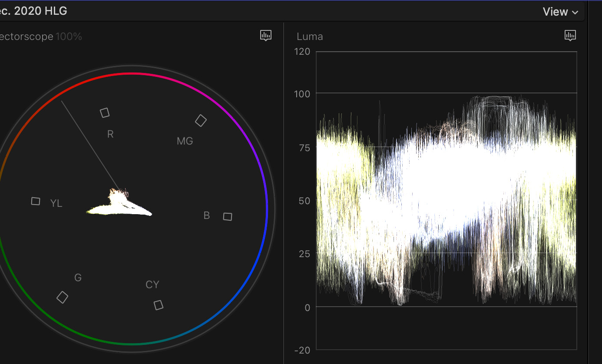Click the Rec. 2020 HLG color space label
The width and height of the screenshot is (602, 364).
tap(34, 11)
